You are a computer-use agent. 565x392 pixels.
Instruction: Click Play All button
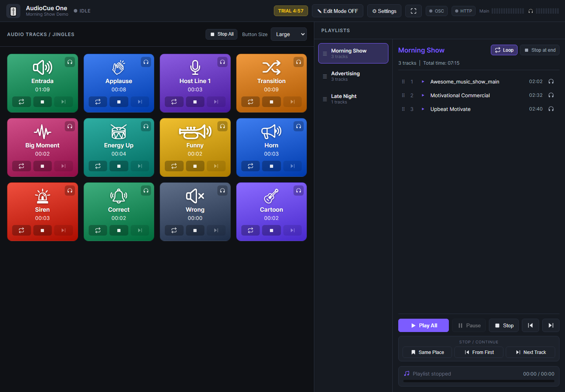click(x=423, y=325)
